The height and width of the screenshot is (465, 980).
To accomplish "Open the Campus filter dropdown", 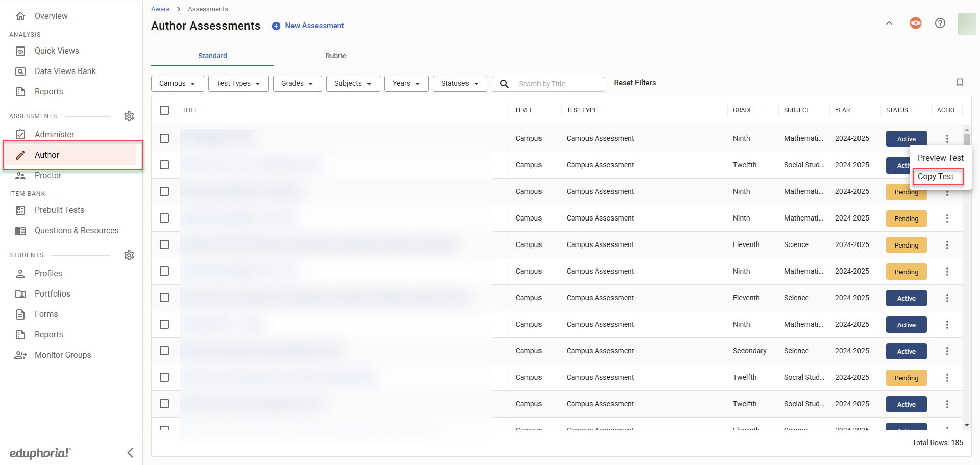I will [x=177, y=84].
